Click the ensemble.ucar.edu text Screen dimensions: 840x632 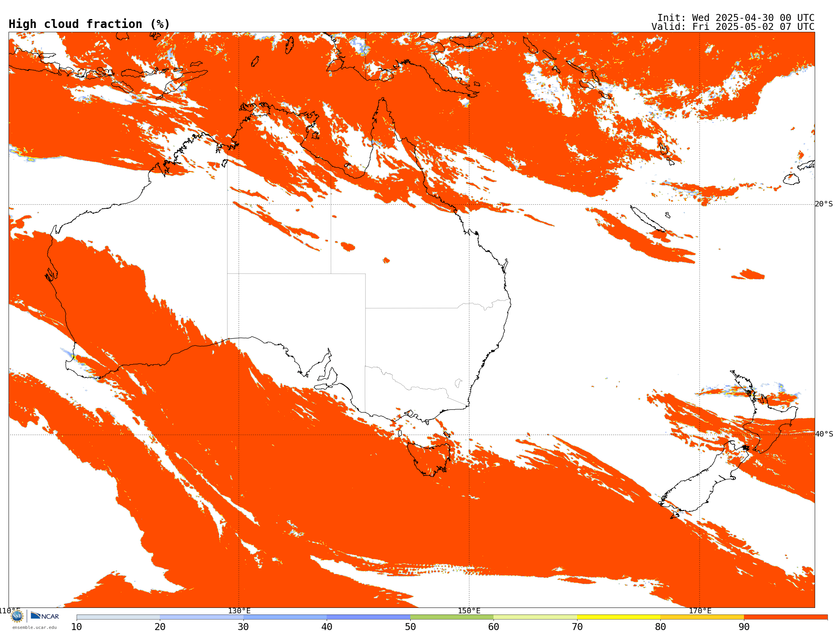click(35, 627)
